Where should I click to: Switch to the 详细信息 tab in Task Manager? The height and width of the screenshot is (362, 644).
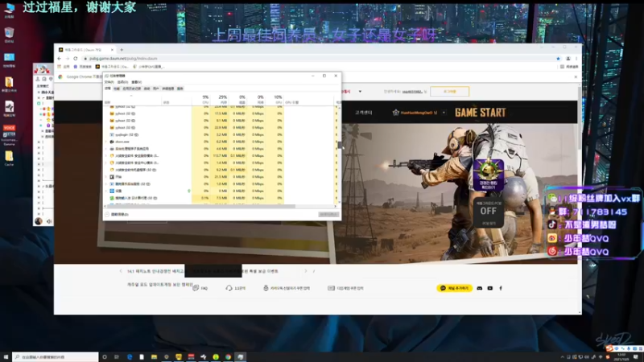pyautogui.click(x=168, y=88)
